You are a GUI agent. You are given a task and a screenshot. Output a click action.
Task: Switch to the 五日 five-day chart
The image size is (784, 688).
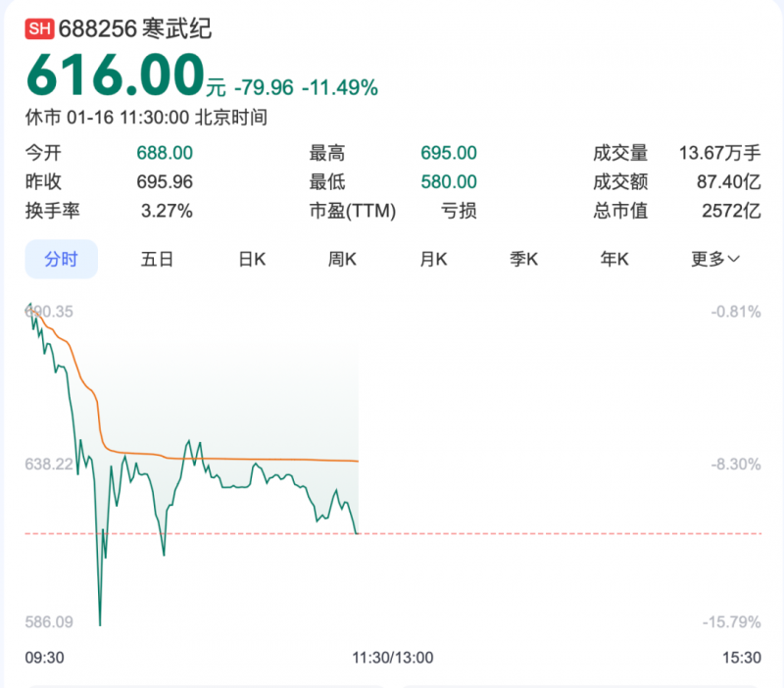tap(157, 259)
